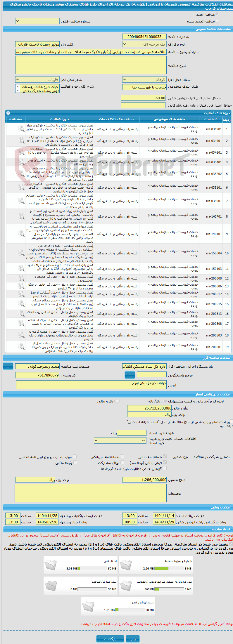The image size is (233, 644).
Task: Click view magnifier for row rra-140701
Action: [21, 216]
